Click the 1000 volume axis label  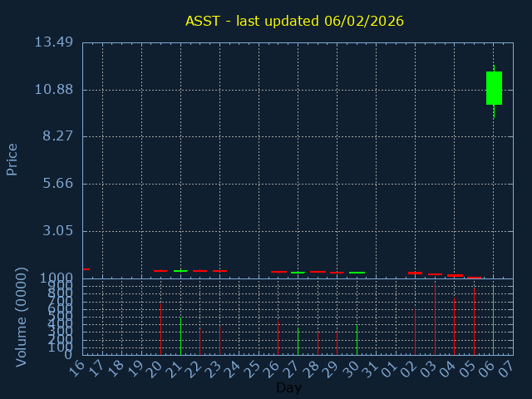[x=60, y=278]
